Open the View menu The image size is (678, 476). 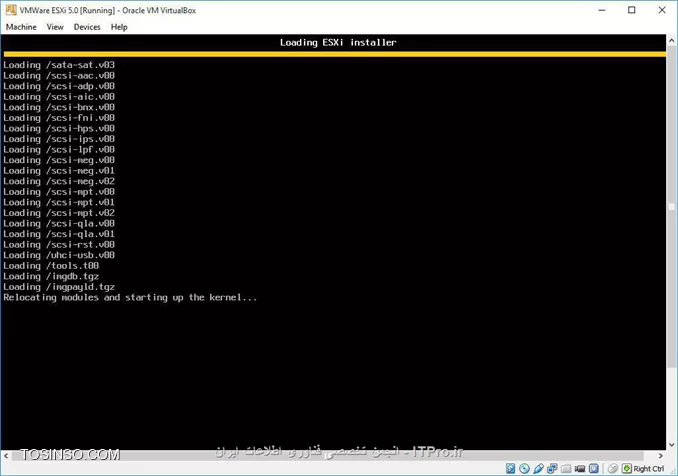point(55,27)
